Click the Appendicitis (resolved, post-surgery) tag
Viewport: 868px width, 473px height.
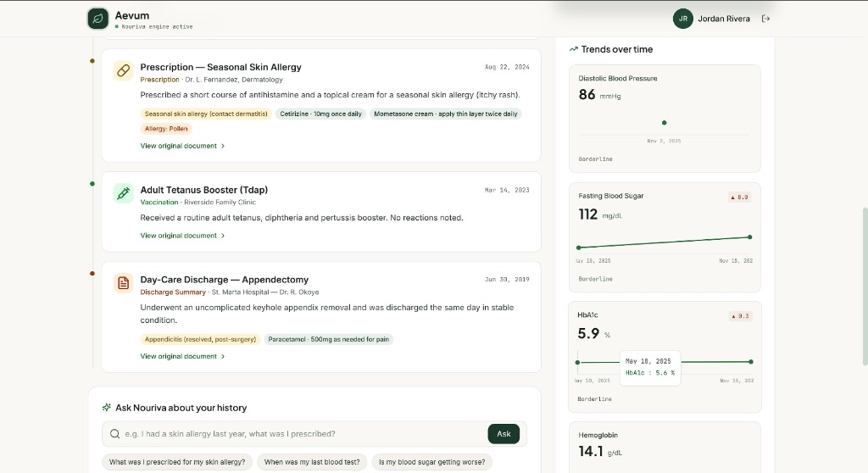200,339
